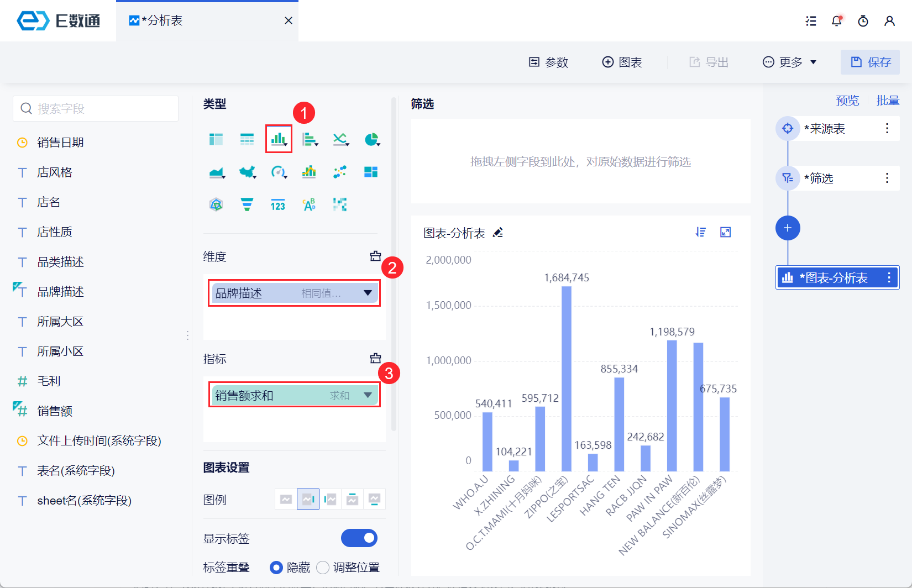Choose the word cloud chart type
912x588 pixels.
point(309,205)
